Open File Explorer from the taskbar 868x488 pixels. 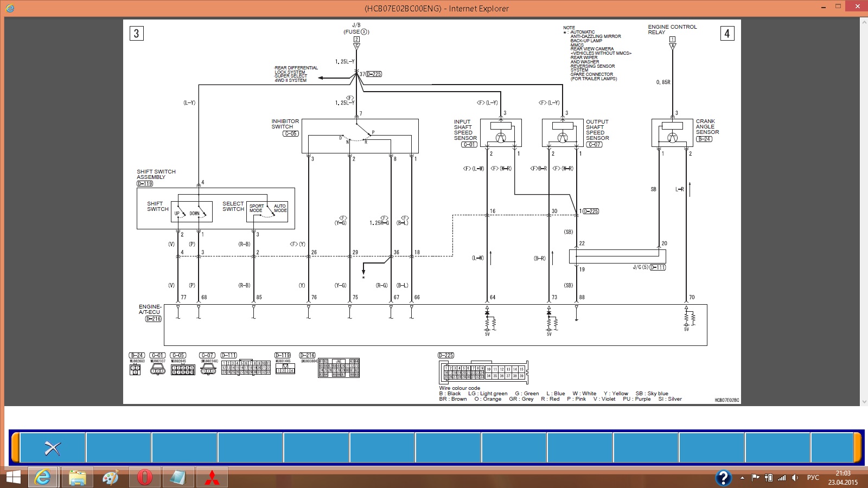77,478
